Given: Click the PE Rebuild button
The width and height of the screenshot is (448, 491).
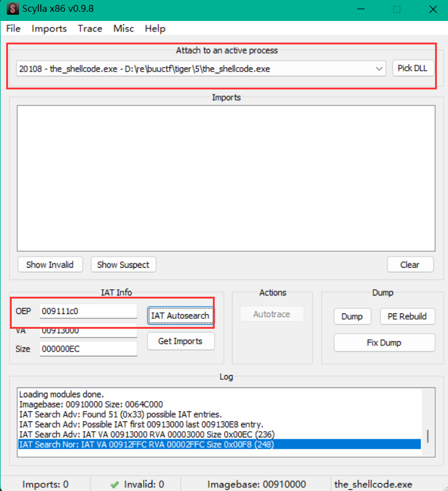Looking at the screenshot, I should 407,316.
